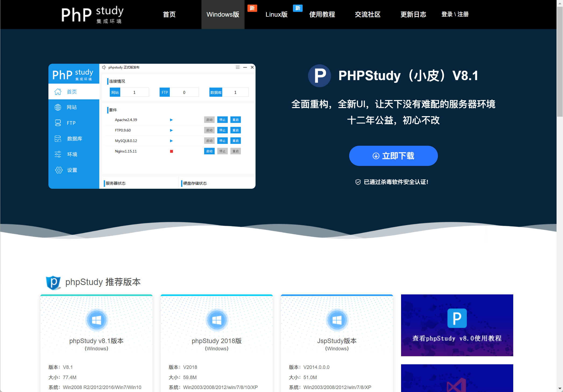Go to 交流社区 in navigation
The height and width of the screenshot is (392, 563).
coord(367,15)
